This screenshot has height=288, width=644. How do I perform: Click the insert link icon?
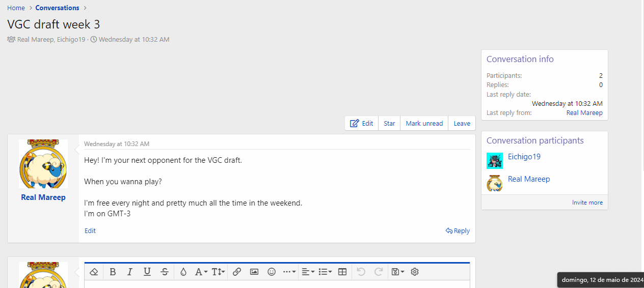point(237,272)
